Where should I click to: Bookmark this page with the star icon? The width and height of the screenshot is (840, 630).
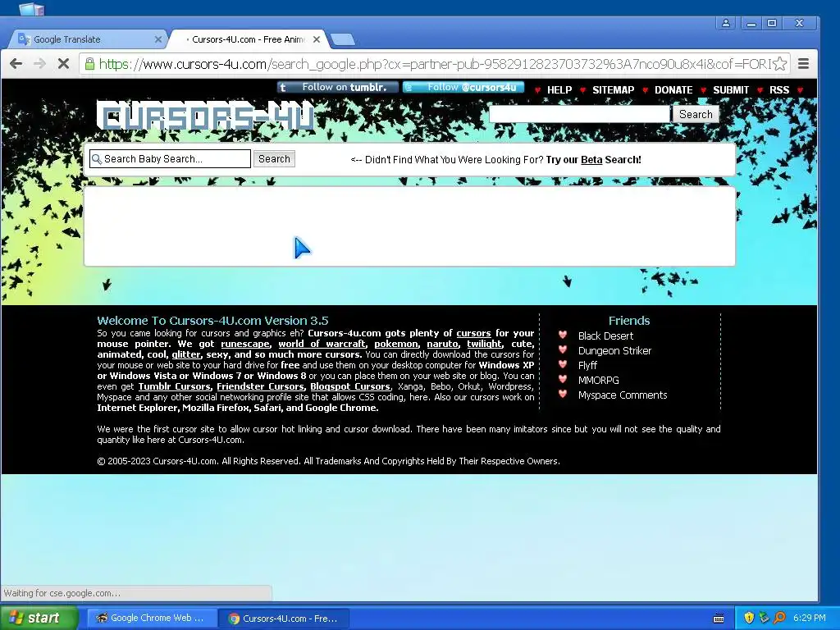click(x=780, y=64)
